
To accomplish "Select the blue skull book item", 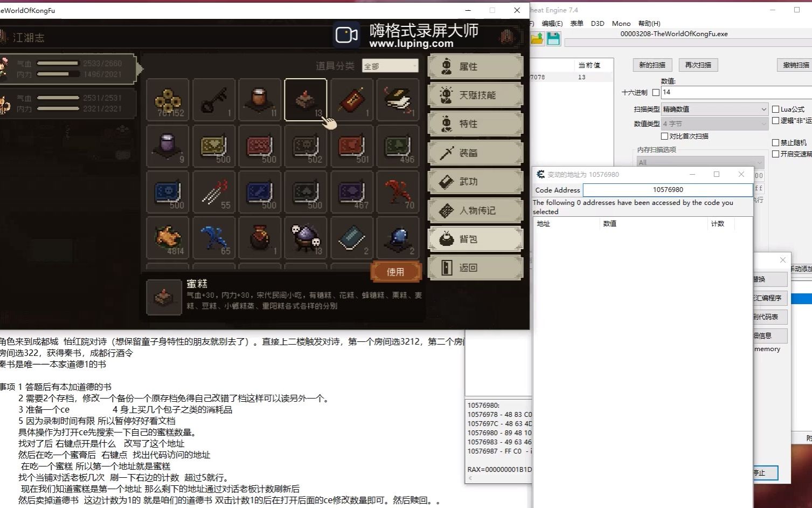I will [168, 192].
